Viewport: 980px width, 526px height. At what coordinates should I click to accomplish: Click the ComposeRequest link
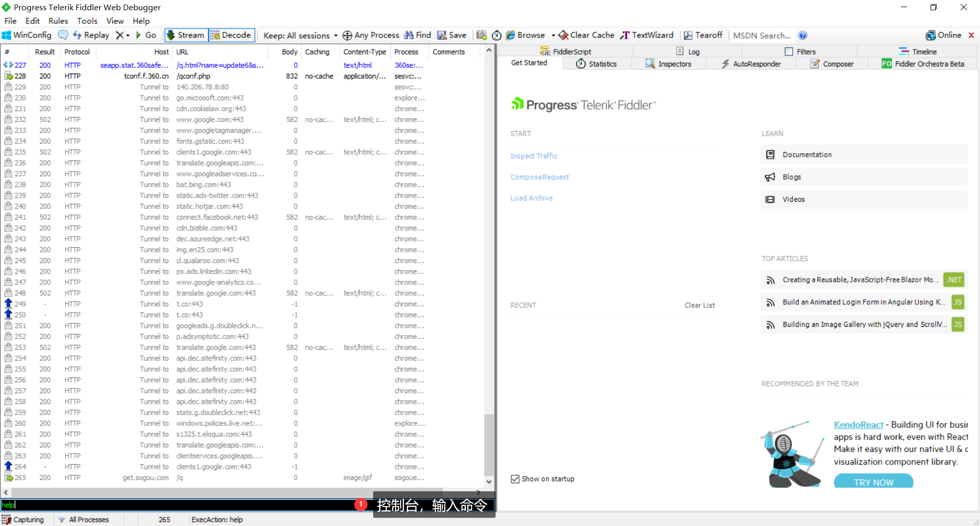pyautogui.click(x=540, y=177)
